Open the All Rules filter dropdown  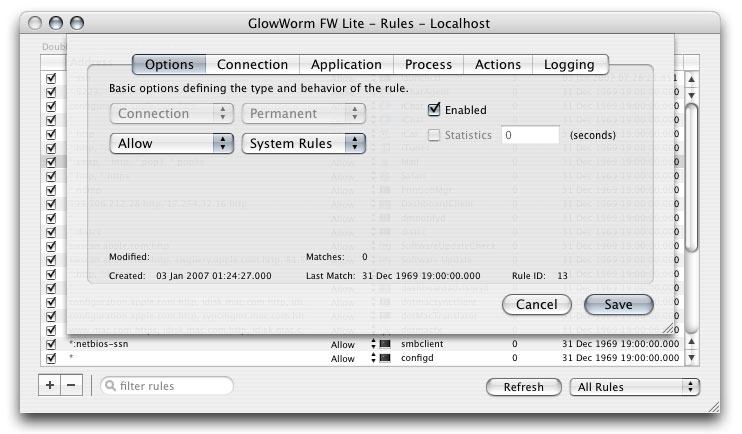[635, 387]
